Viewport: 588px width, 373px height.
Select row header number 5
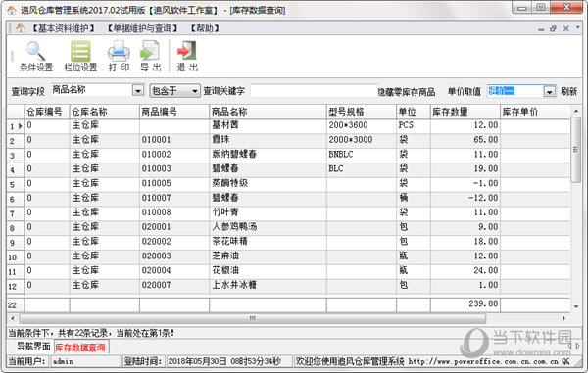pos(16,185)
